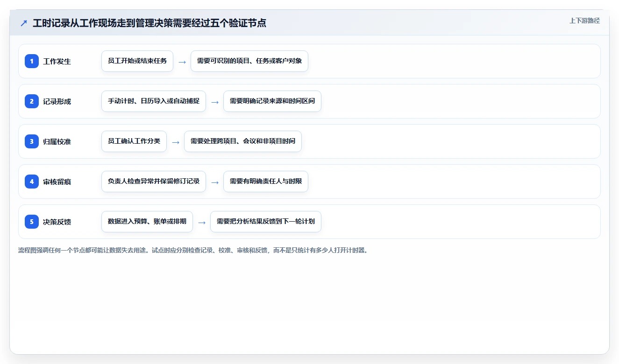This screenshot has height=364, width=619.
Task: Click the 需要有明确责任人与时限 box
Action: point(266,182)
